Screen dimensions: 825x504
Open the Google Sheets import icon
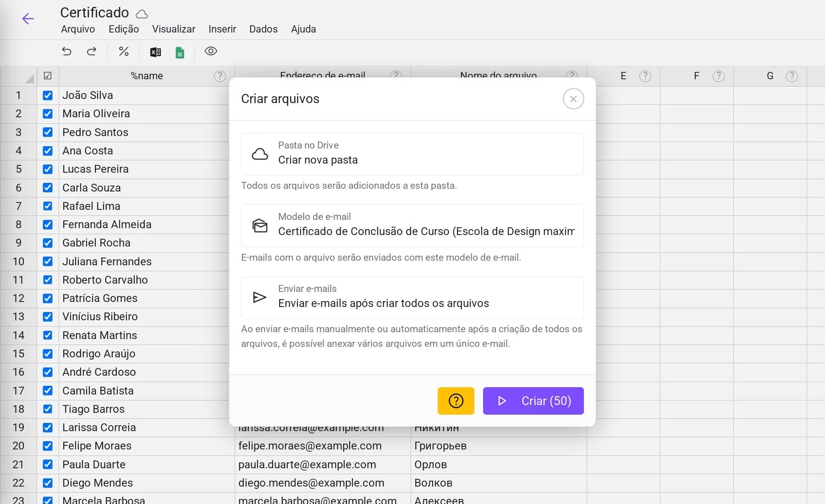tap(180, 52)
